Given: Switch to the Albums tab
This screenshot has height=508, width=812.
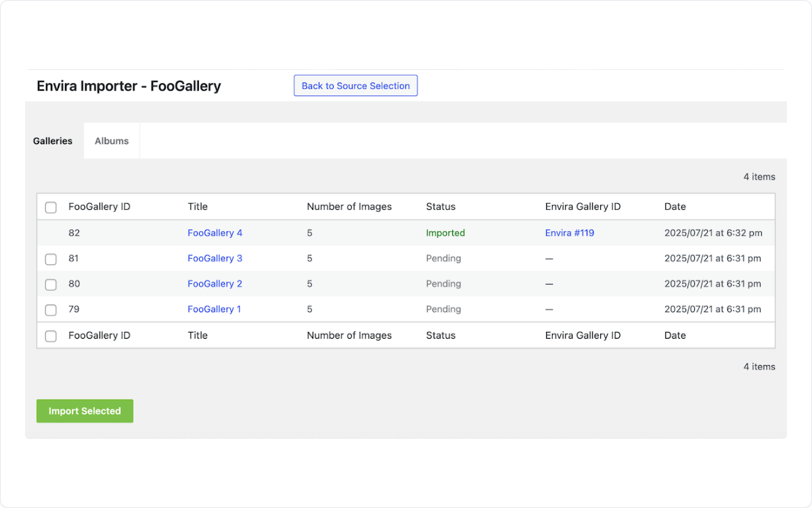Looking at the screenshot, I should [x=112, y=141].
